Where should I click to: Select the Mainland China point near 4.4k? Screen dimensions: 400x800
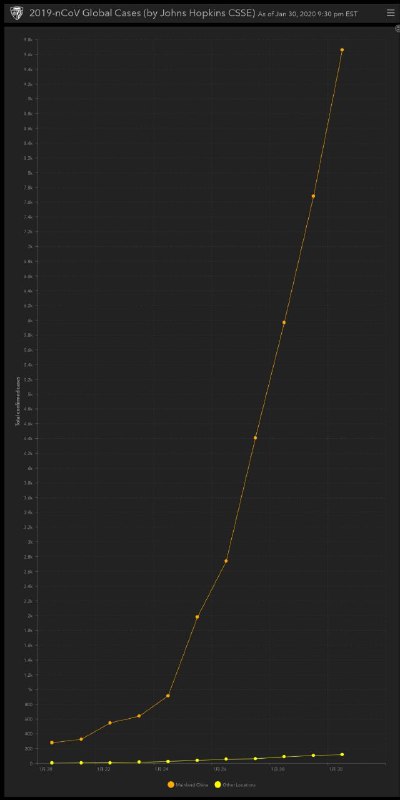[255, 438]
